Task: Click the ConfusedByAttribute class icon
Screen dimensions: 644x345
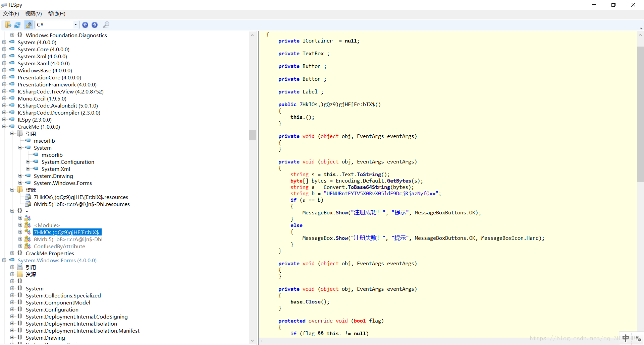Action: (28, 246)
